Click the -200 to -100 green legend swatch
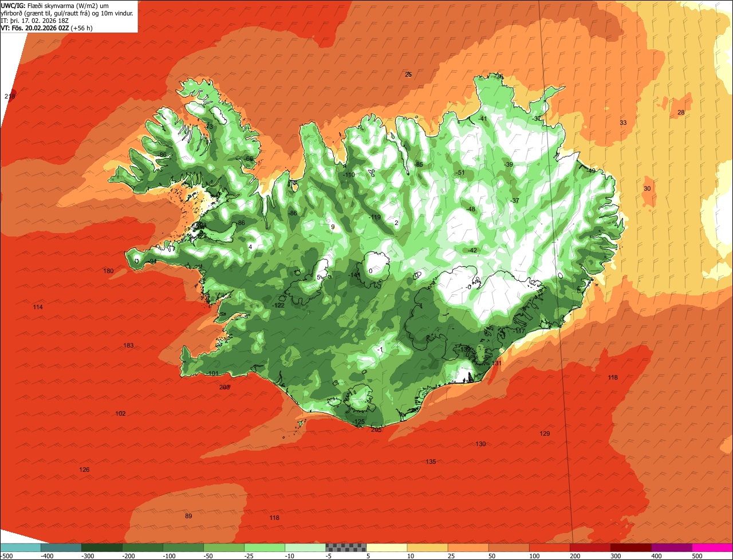 [143, 548]
